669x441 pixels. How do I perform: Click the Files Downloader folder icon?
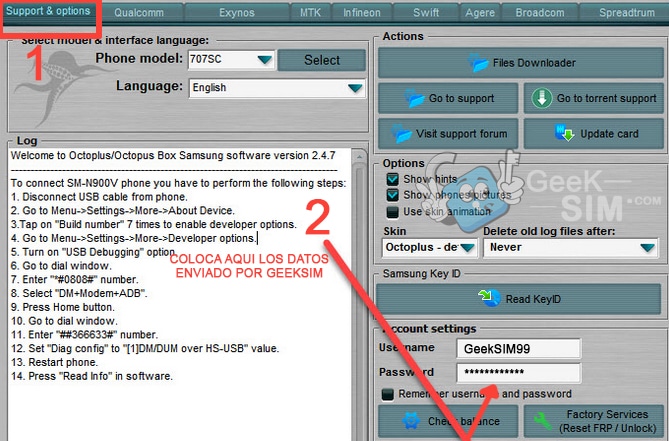478,63
